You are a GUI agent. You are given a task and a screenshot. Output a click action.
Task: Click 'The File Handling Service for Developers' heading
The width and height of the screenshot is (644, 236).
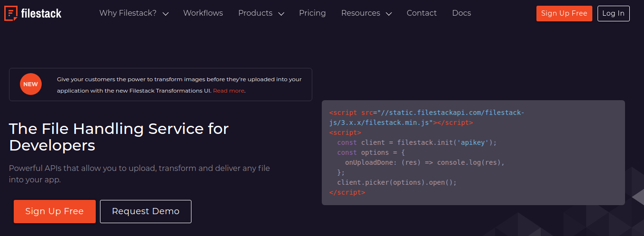pos(119,137)
